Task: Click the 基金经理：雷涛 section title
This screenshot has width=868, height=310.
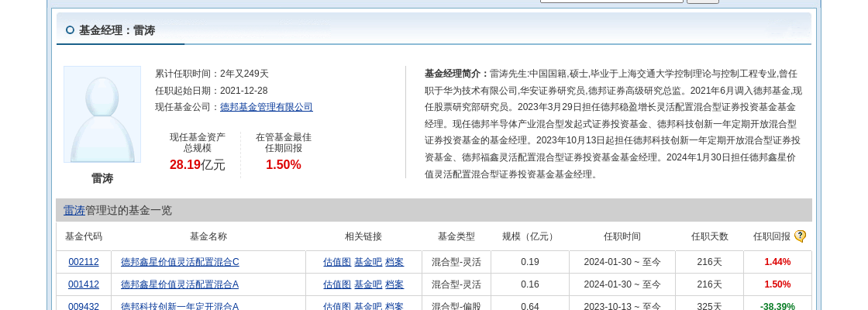Action: pyautogui.click(x=117, y=30)
